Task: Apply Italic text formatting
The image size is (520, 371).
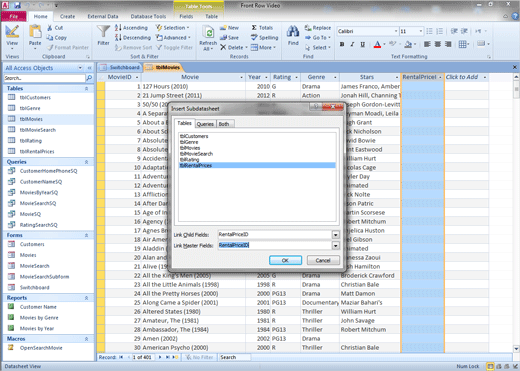Action: [x=352, y=44]
